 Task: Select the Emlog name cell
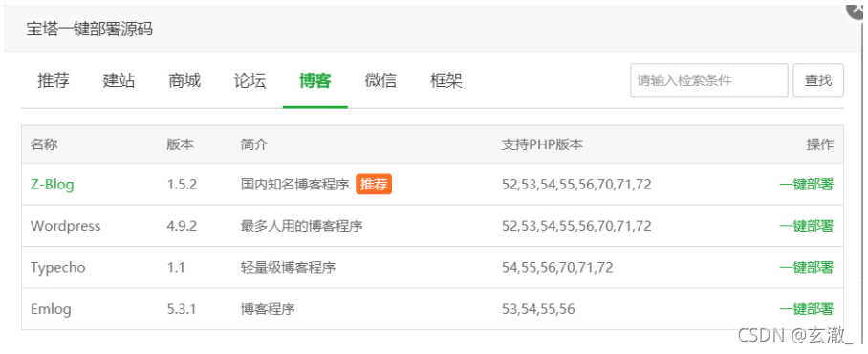pyautogui.click(x=51, y=309)
